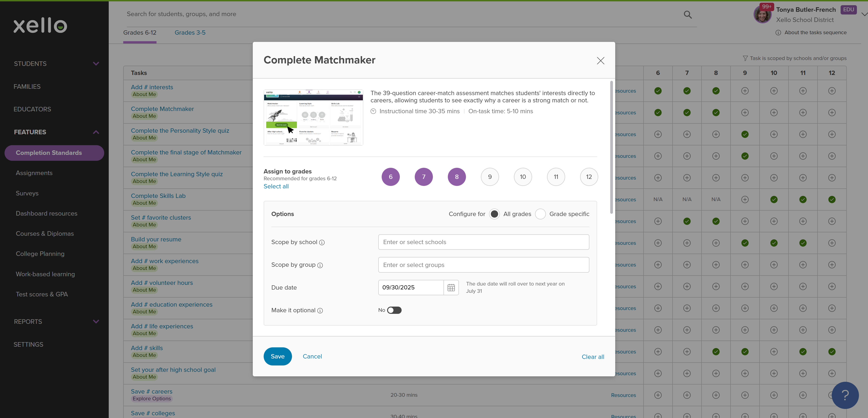Image resolution: width=868 pixels, height=418 pixels.
Task: Click the dialog vertical scrollbar
Action: tap(611, 147)
